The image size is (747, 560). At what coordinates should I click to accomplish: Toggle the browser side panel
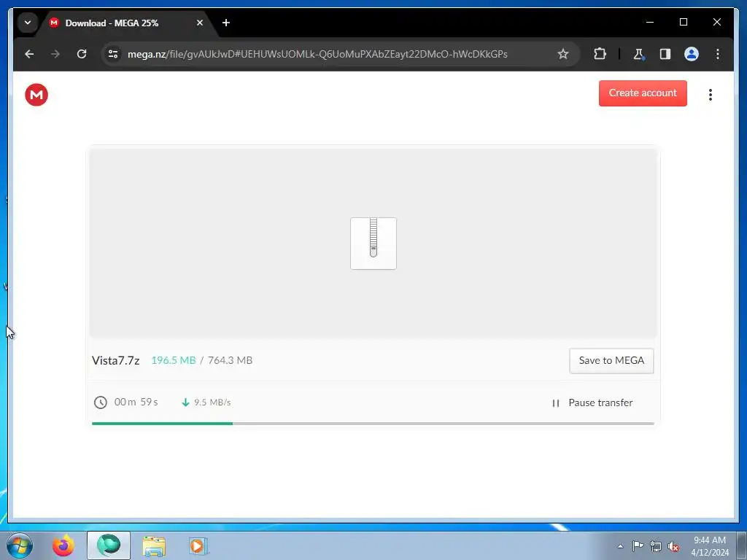(x=665, y=54)
